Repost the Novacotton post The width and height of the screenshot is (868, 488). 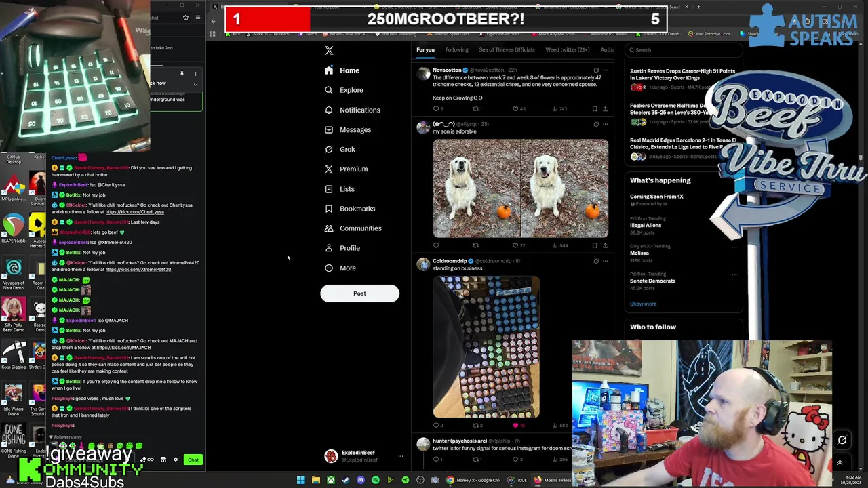tap(476, 109)
